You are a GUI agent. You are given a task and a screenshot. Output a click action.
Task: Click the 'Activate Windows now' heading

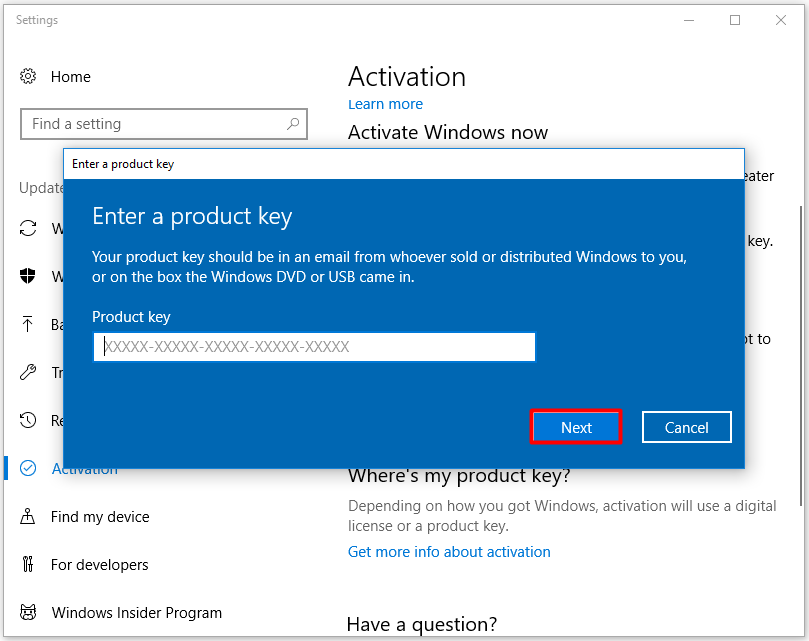click(448, 133)
